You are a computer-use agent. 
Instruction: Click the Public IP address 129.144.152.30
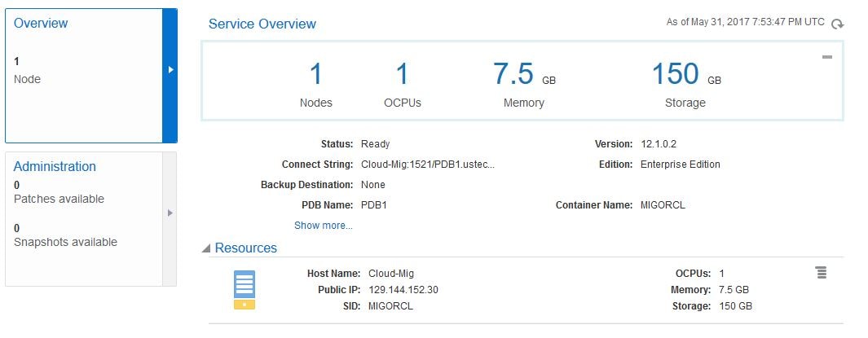[x=403, y=290]
